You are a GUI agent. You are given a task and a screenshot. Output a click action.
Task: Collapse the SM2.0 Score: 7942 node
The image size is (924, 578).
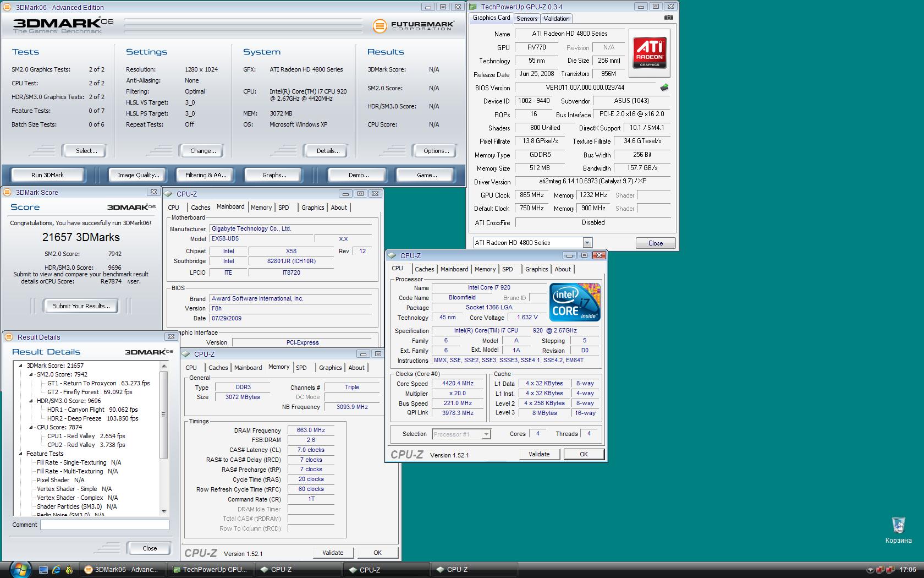(x=31, y=374)
